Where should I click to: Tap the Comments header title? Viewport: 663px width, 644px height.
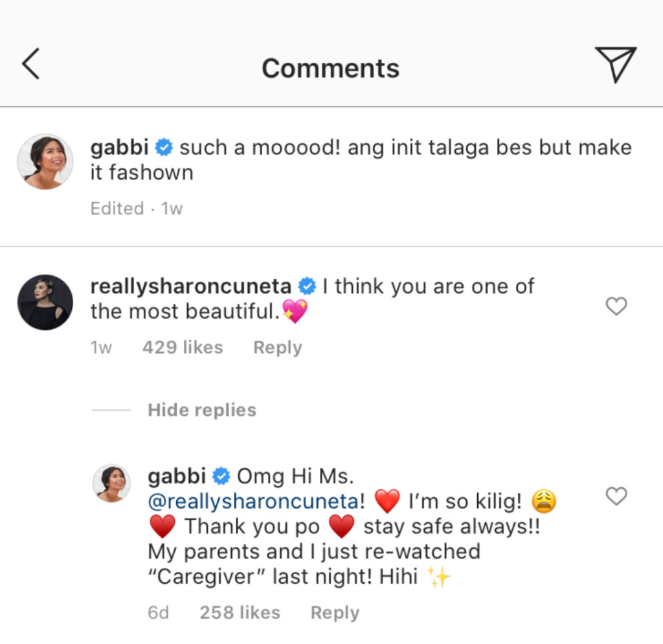tap(330, 68)
